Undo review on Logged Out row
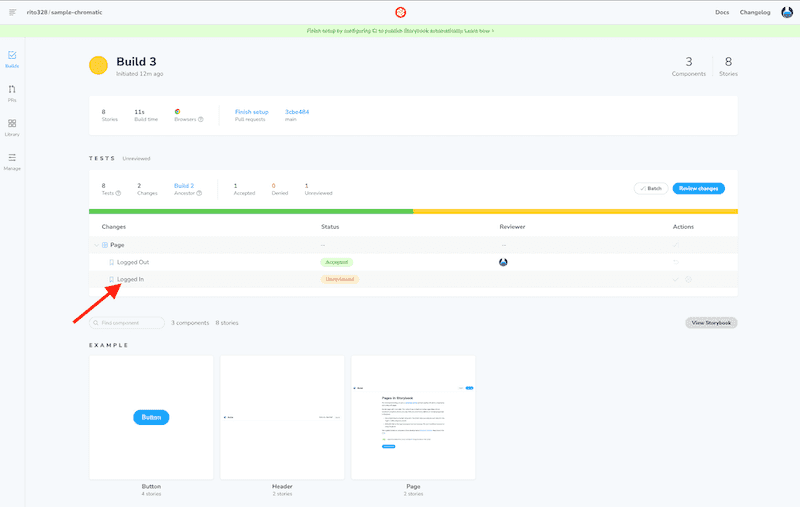Viewport: 800px width, 507px height. click(x=676, y=262)
